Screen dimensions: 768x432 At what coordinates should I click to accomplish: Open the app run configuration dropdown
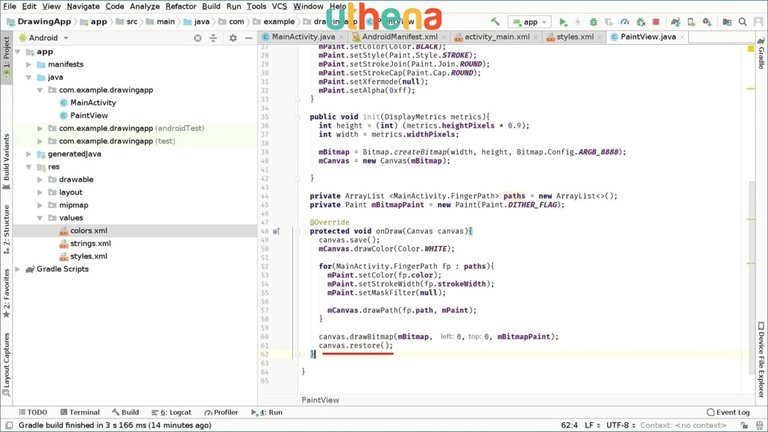(x=529, y=21)
